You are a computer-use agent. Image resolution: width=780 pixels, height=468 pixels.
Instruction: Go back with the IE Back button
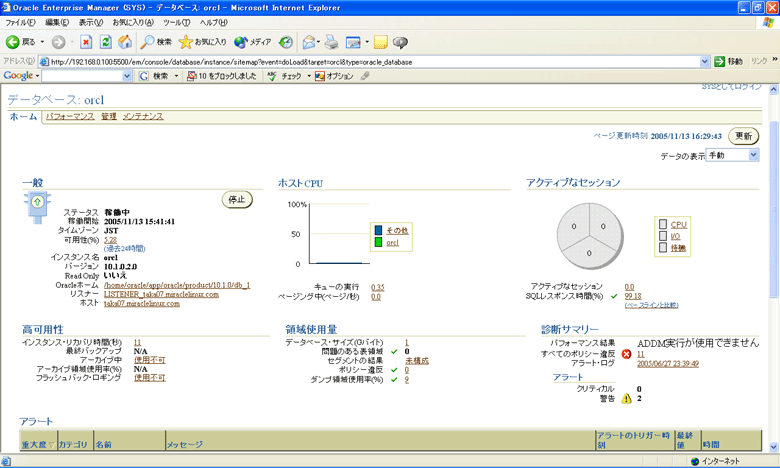pyautogui.click(x=20, y=42)
